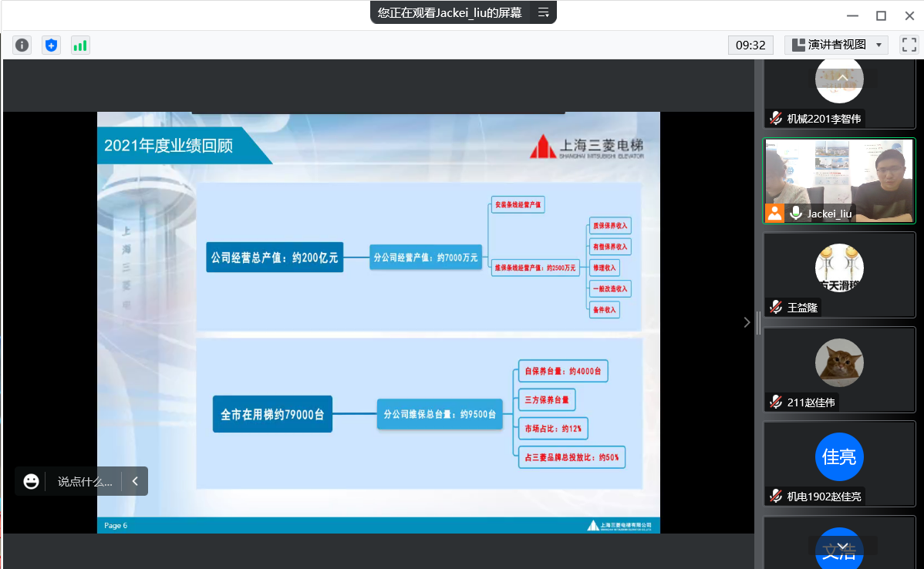The image size is (924, 569).
Task: Click 分公司经营产值：约7000万元 box
Action: [x=426, y=258]
